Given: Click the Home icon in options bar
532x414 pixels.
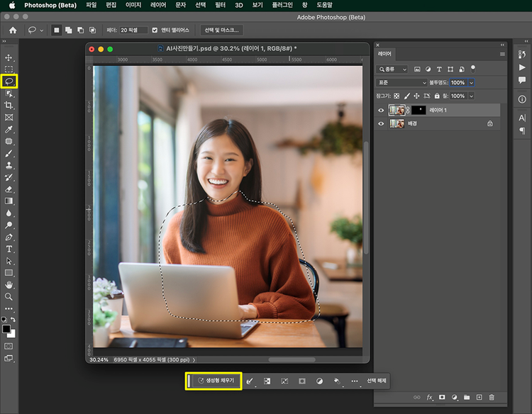Looking at the screenshot, I should (x=13, y=30).
